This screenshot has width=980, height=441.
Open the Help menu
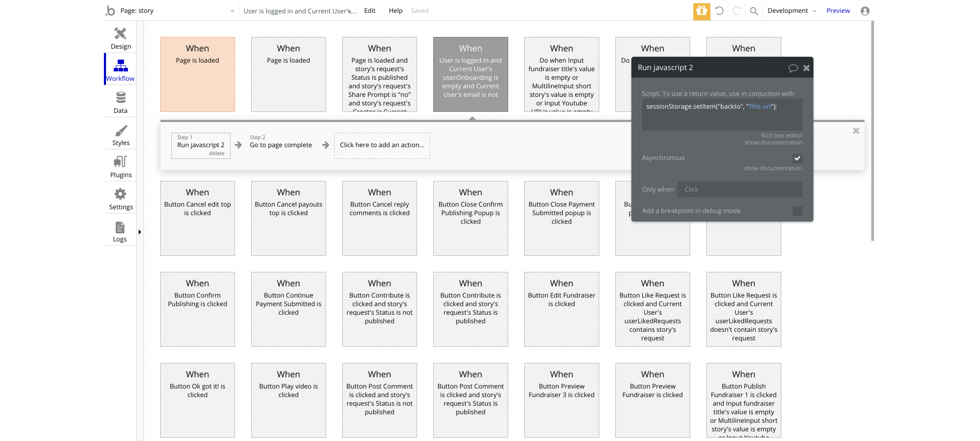pyautogui.click(x=396, y=11)
